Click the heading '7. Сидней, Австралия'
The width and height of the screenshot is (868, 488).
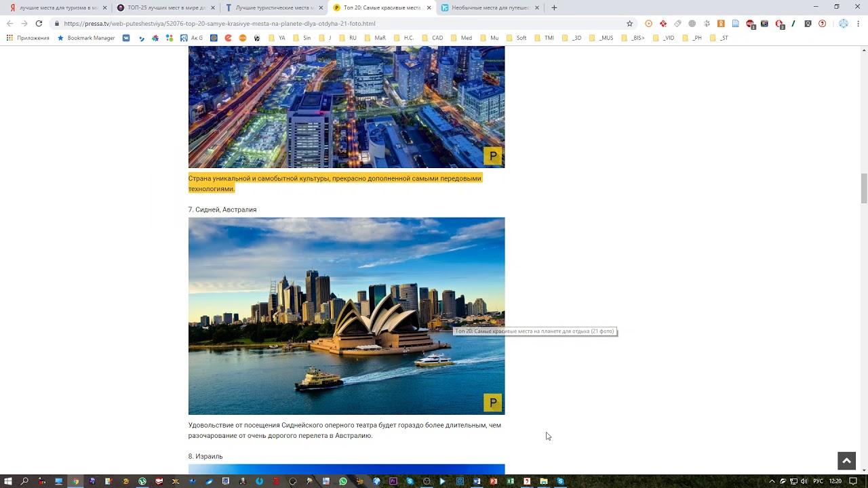pos(222,209)
